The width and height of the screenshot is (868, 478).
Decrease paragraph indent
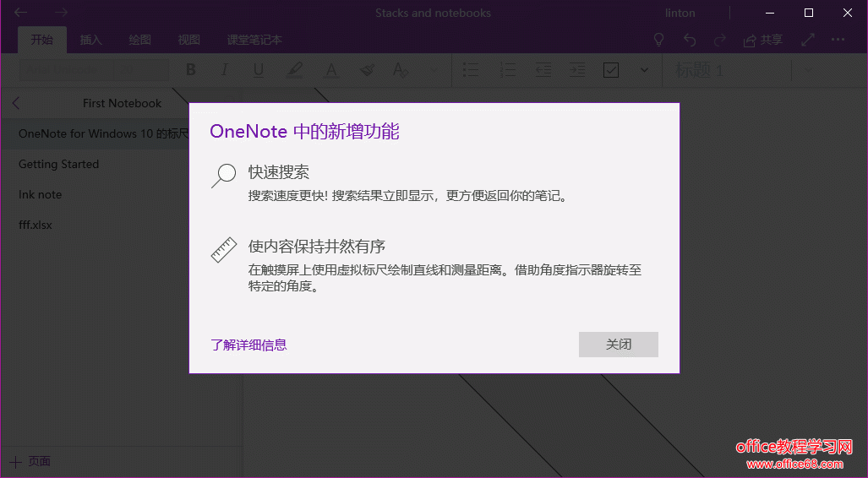543,70
